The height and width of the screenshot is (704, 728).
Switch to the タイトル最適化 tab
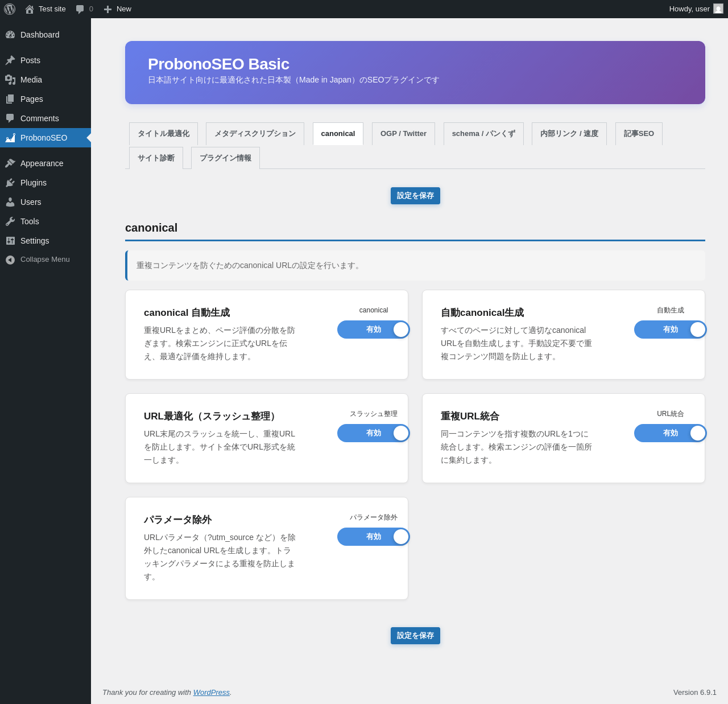(x=163, y=134)
